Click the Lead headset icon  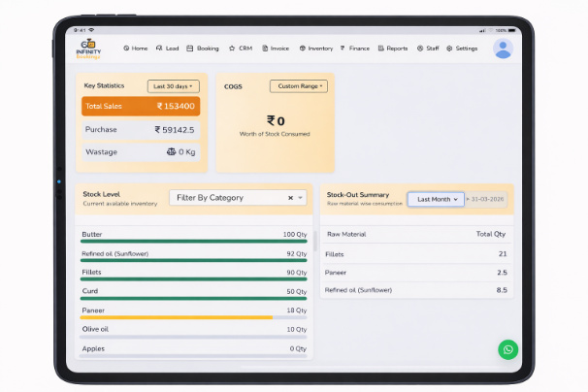(159, 49)
